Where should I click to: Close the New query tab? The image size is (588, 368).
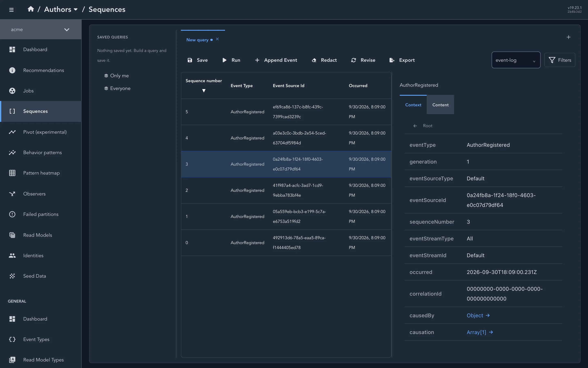click(x=217, y=39)
